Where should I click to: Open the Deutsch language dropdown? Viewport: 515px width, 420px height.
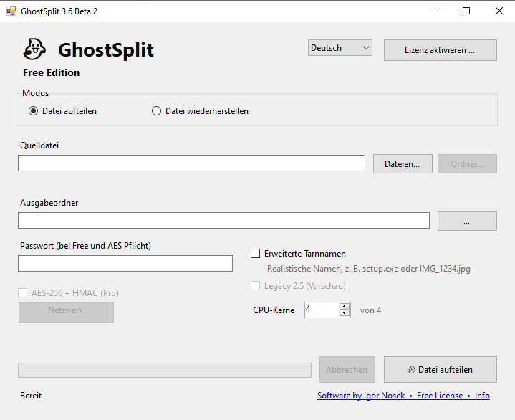[340, 48]
